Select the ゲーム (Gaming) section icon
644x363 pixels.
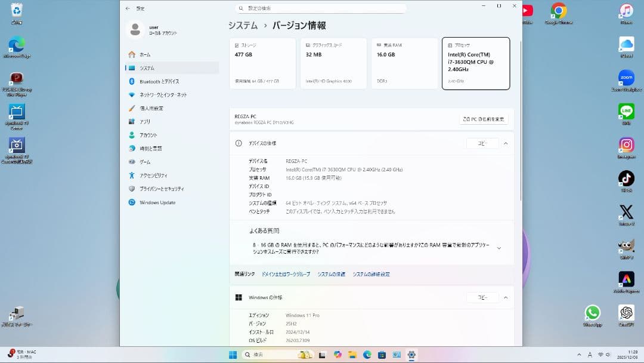pyautogui.click(x=132, y=162)
